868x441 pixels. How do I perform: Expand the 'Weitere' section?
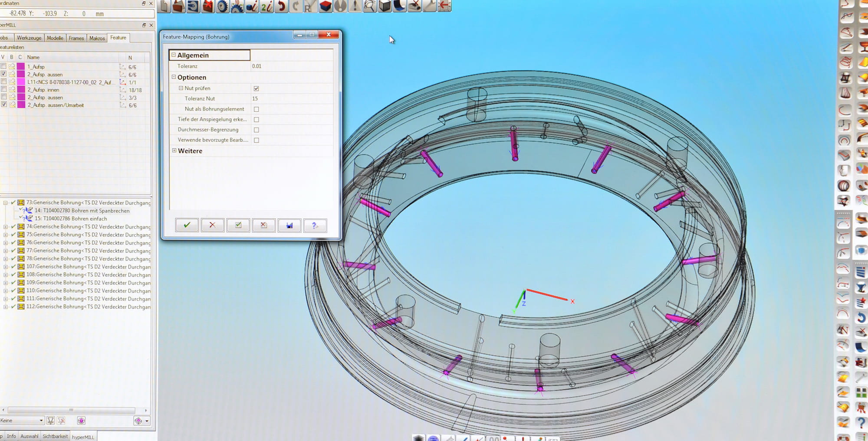174,150
